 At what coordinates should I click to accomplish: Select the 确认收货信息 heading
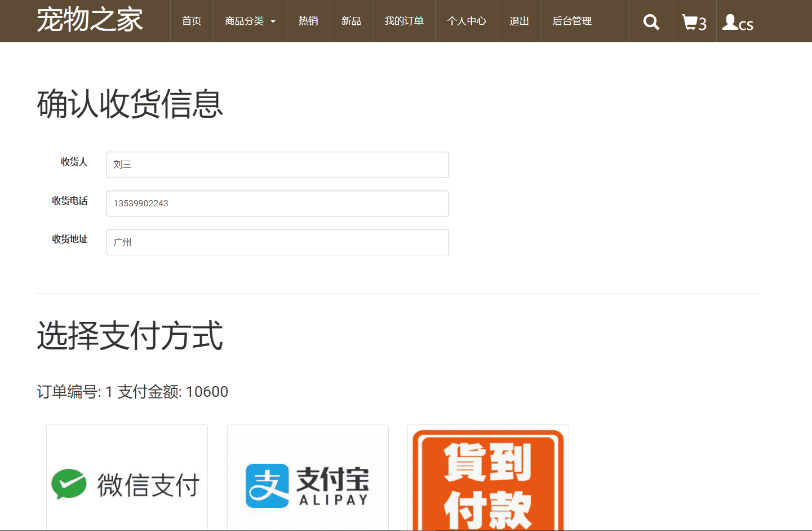point(130,104)
